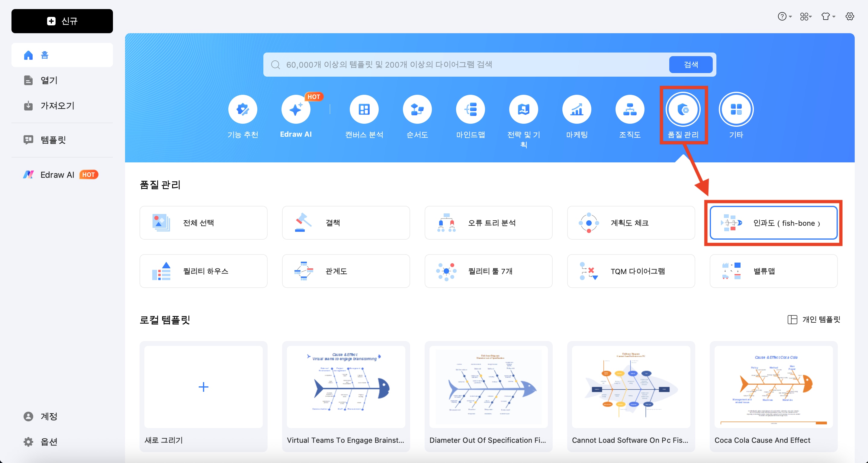The width and height of the screenshot is (868, 463).
Task: Select the 기타 category icon
Action: click(736, 110)
